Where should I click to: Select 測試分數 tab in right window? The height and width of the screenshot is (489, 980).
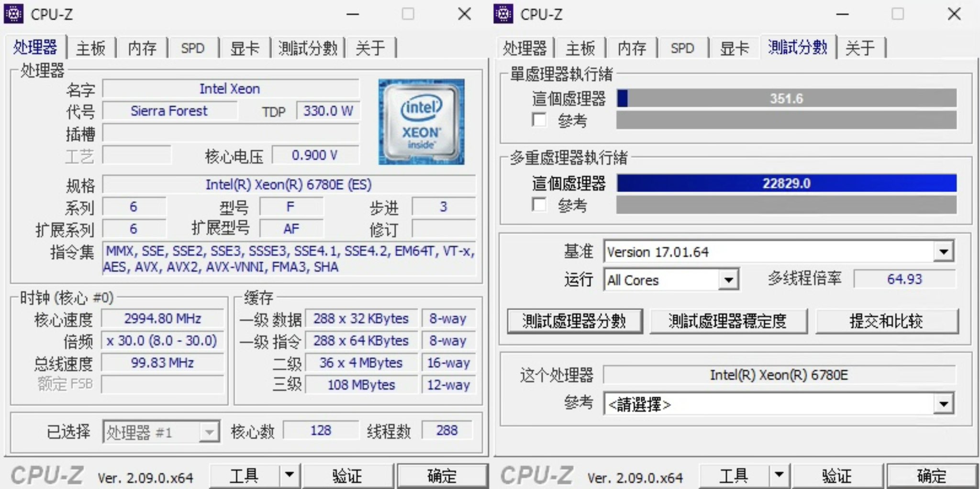click(x=798, y=47)
